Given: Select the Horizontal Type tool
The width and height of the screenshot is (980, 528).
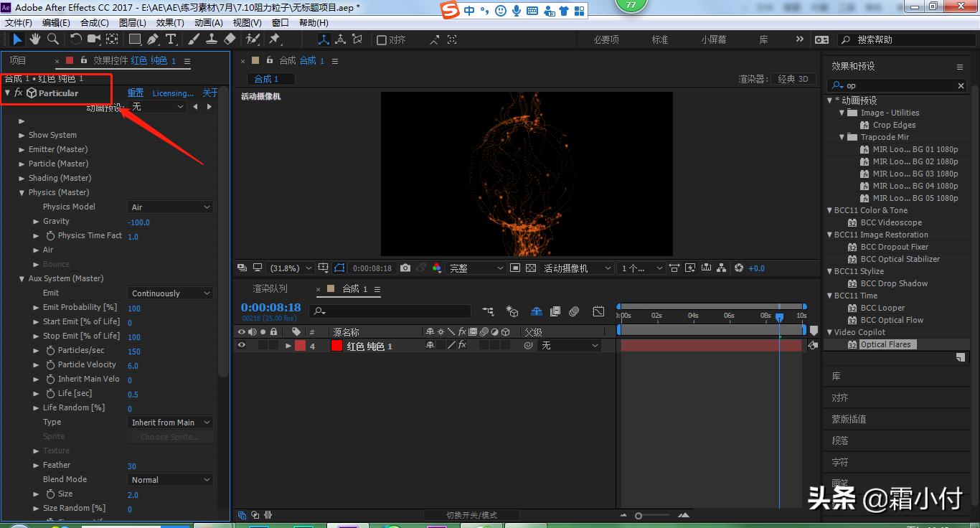Looking at the screenshot, I should click(171, 39).
